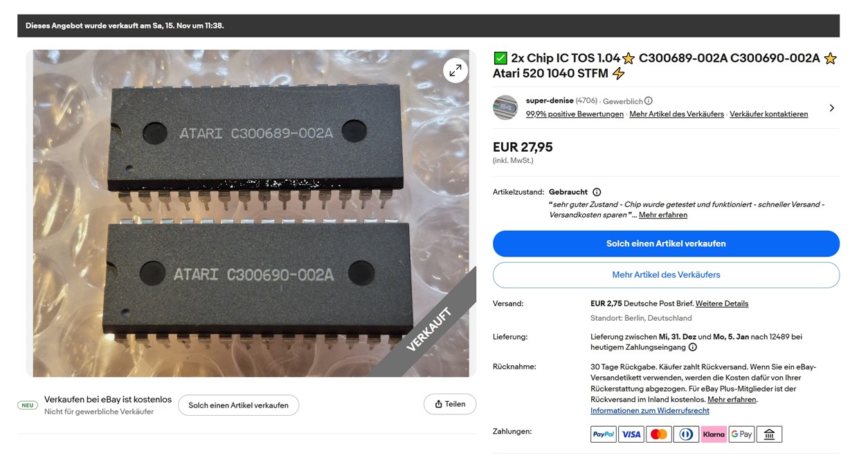Click the VISA payment icon

[631, 434]
